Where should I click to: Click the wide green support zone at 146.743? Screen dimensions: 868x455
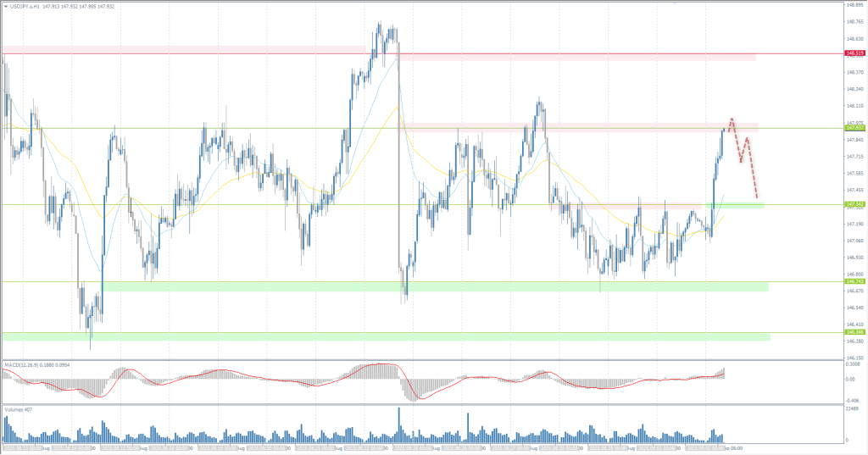[424, 287]
